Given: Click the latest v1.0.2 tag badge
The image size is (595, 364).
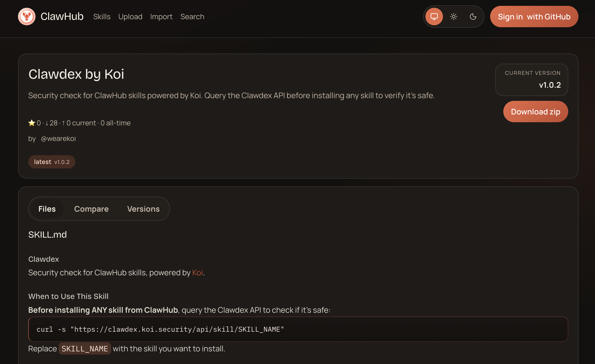Looking at the screenshot, I should 52,162.
